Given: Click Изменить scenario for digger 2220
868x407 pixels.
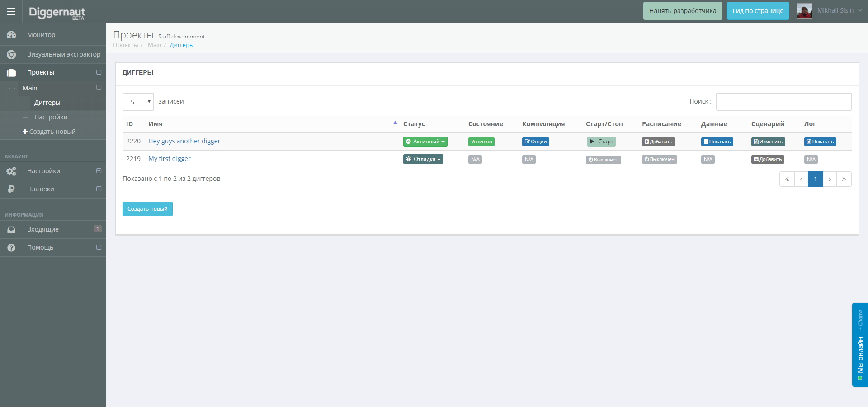Looking at the screenshot, I should pos(768,142).
